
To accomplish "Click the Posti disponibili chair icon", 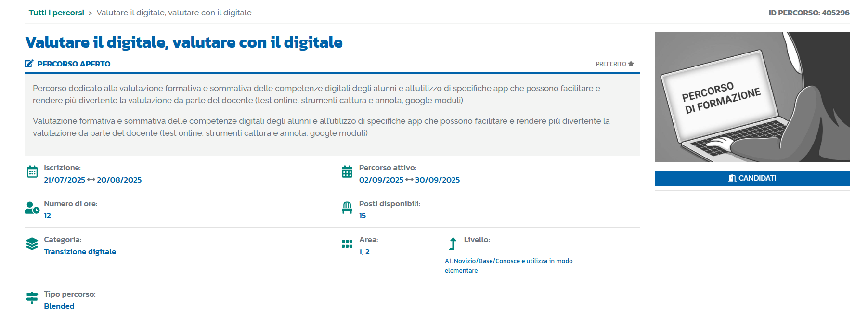I will tap(347, 208).
